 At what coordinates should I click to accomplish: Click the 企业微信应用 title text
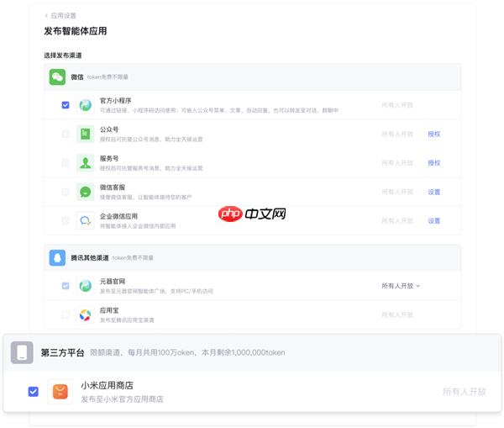click(118, 216)
